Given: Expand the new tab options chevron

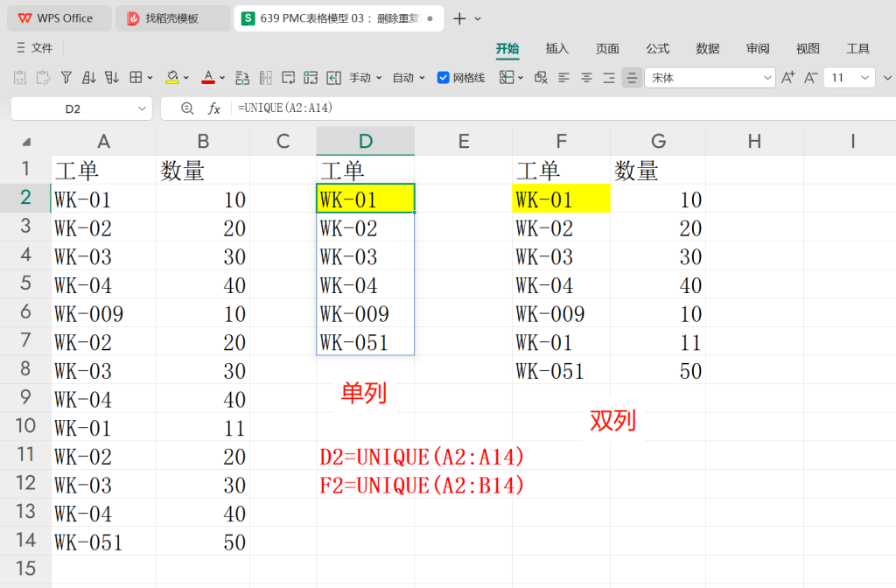Looking at the screenshot, I should pos(478,19).
